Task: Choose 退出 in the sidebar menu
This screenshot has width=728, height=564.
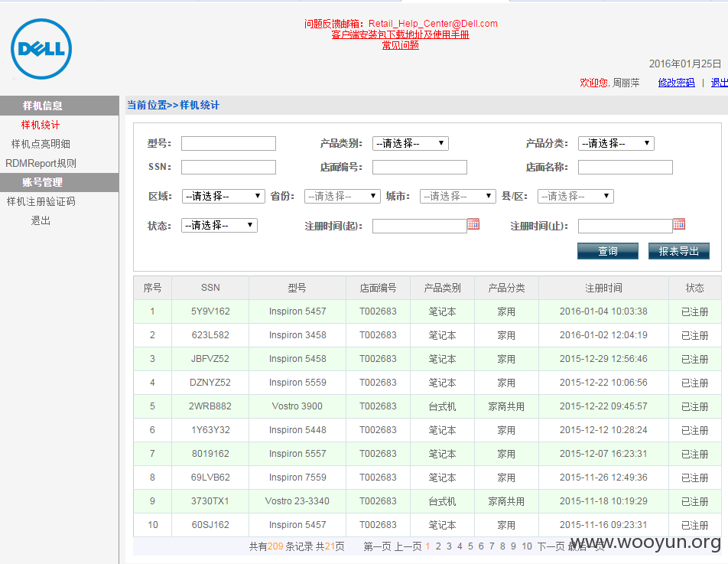Action: tap(41, 220)
